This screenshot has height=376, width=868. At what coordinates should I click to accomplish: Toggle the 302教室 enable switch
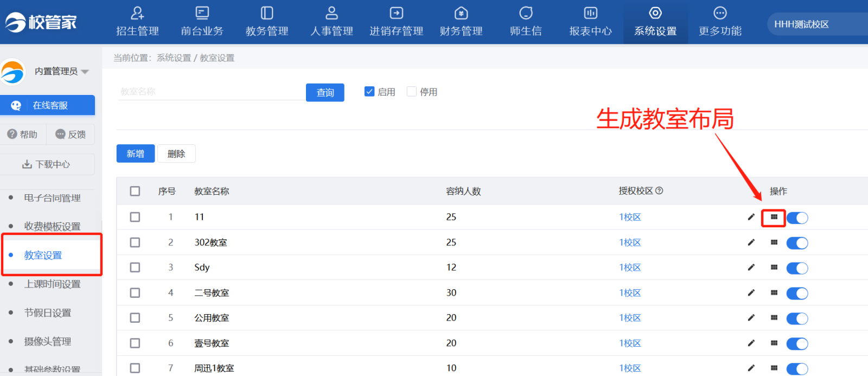click(x=797, y=243)
